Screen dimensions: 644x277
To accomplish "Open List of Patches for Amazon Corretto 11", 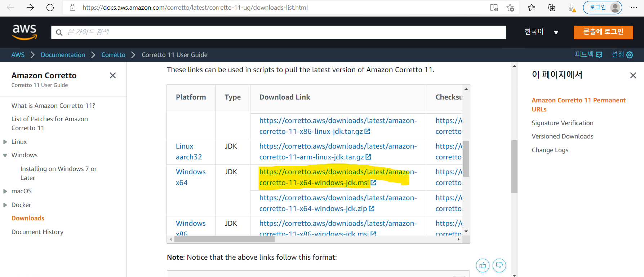I will pos(50,123).
